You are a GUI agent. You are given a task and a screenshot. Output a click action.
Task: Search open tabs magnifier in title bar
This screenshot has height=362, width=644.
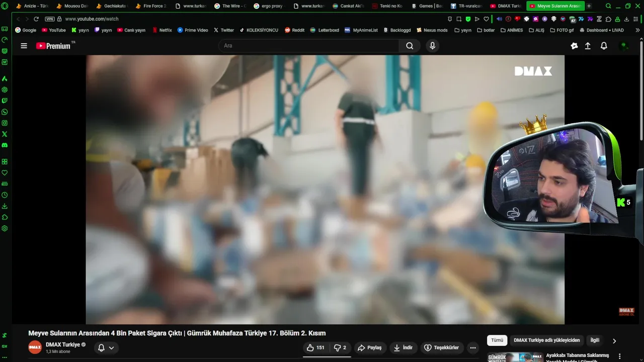[608, 6]
